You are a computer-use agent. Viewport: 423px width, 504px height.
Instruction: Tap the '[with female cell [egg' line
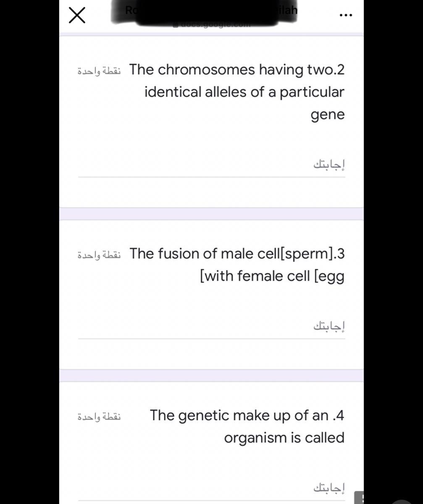[x=272, y=276]
